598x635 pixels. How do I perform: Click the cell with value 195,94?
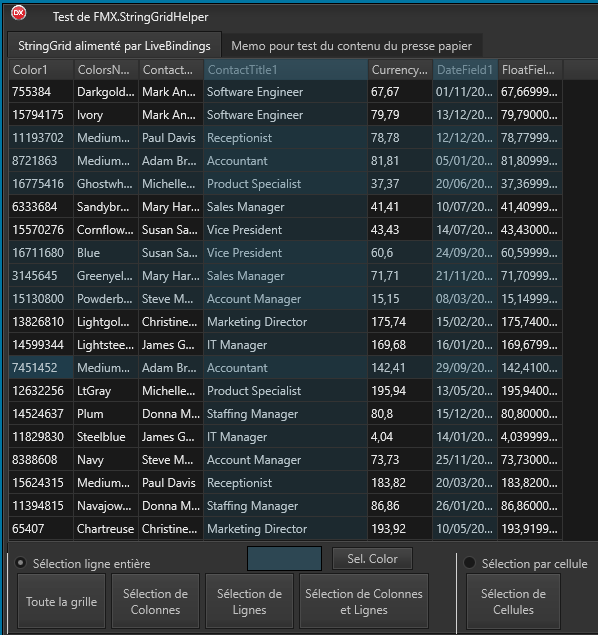click(x=400, y=391)
